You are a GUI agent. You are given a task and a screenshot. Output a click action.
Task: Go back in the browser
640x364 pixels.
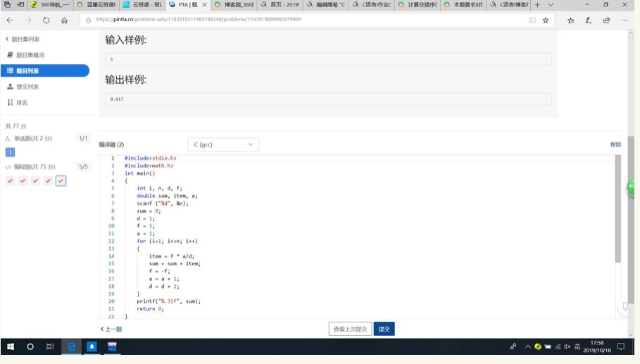[x=10, y=20]
